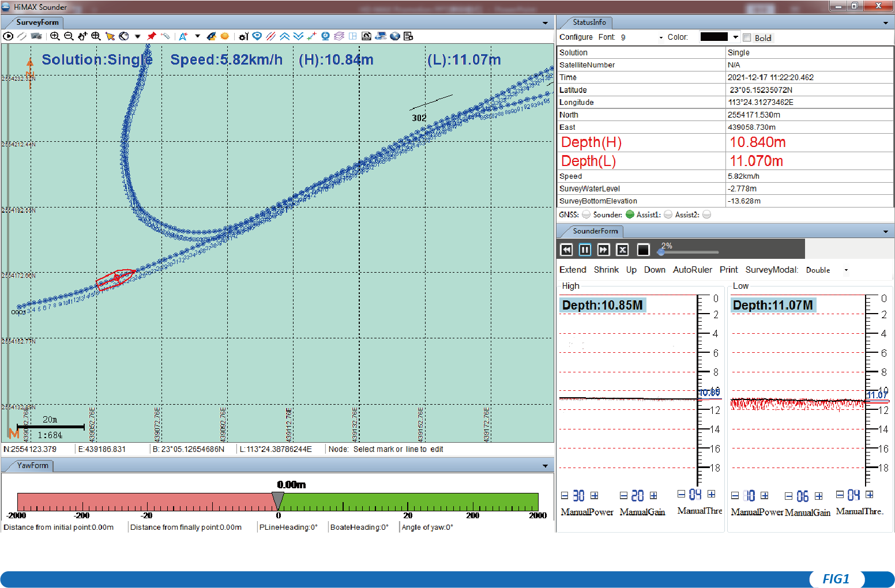Image resolution: width=895 pixels, height=588 pixels.
Task: Open the SurveyForm panel dropdown arrow
Action: [545, 23]
